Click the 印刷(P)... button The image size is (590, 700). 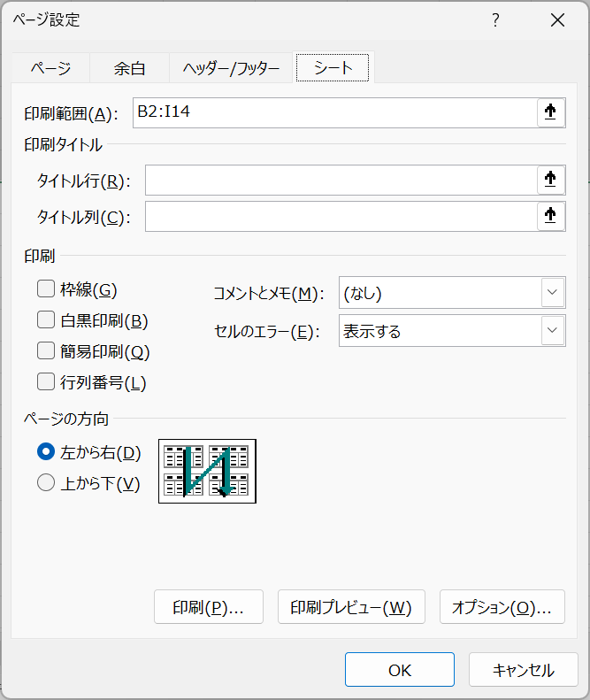point(209,607)
